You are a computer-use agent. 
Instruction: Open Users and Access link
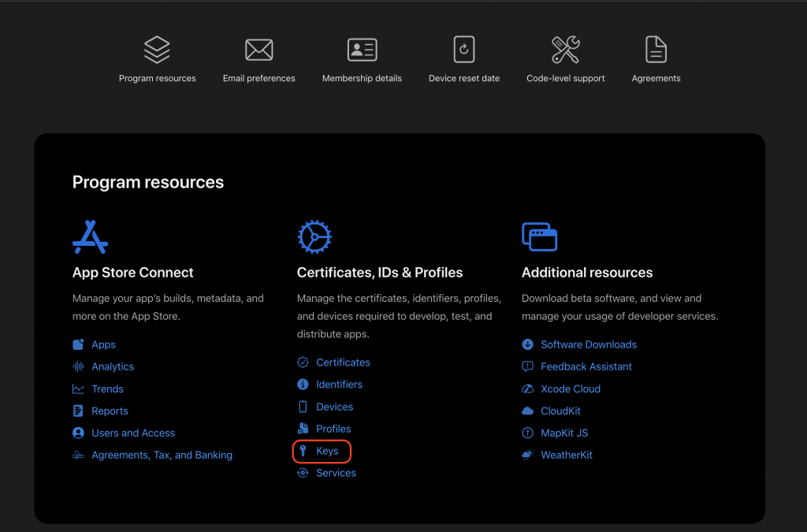pyautogui.click(x=133, y=433)
